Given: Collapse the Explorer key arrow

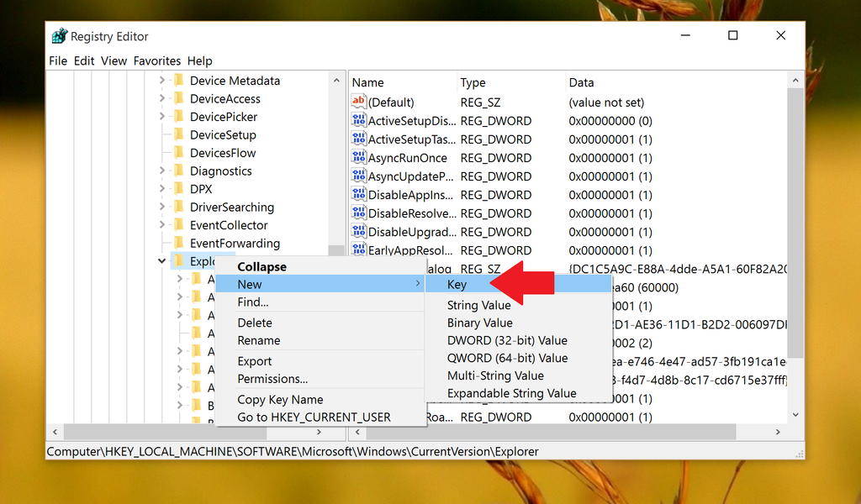Looking at the screenshot, I should (x=162, y=261).
